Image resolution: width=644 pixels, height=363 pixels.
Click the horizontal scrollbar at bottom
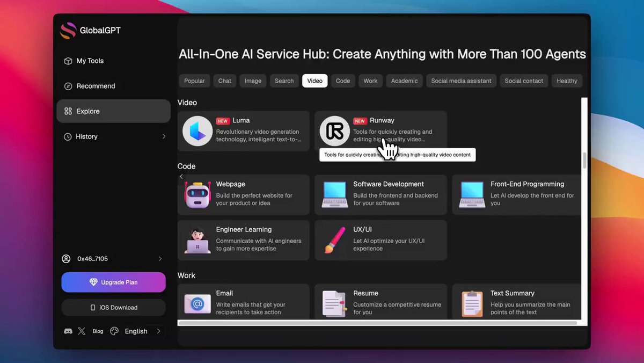coord(377,323)
